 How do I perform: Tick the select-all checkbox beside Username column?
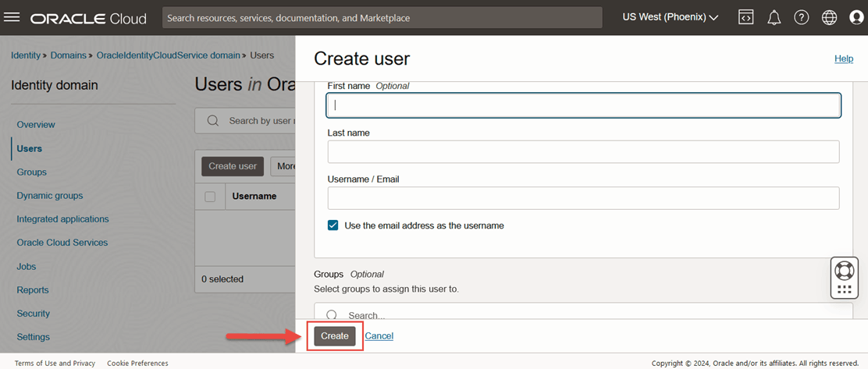click(x=210, y=197)
